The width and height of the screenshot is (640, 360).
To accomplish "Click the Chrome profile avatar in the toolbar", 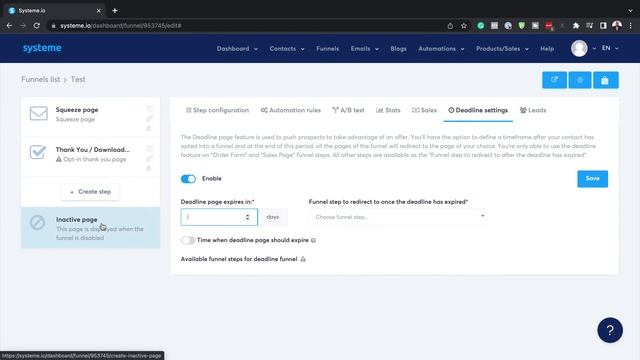I will click(x=617, y=26).
